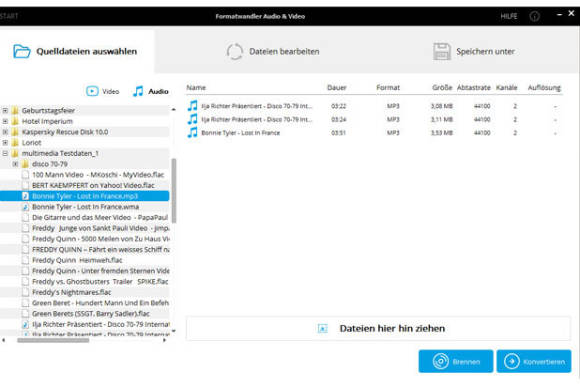Click the Dateien hier hin ziehen drop area

click(x=378, y=328)
